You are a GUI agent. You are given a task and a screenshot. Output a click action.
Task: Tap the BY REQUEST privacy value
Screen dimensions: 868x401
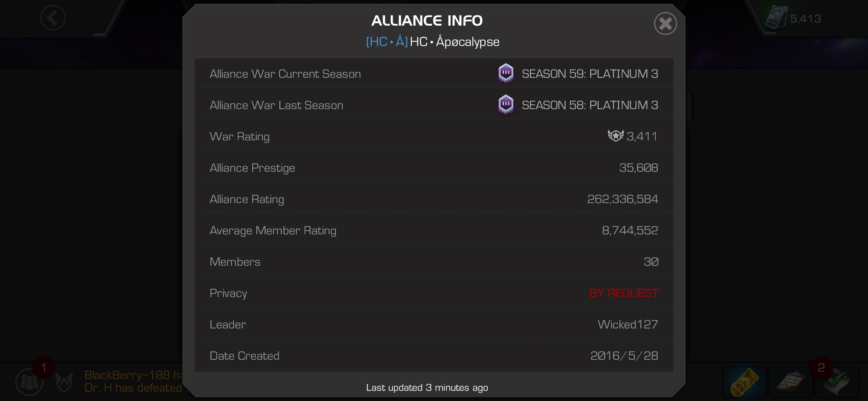[624, 293]
